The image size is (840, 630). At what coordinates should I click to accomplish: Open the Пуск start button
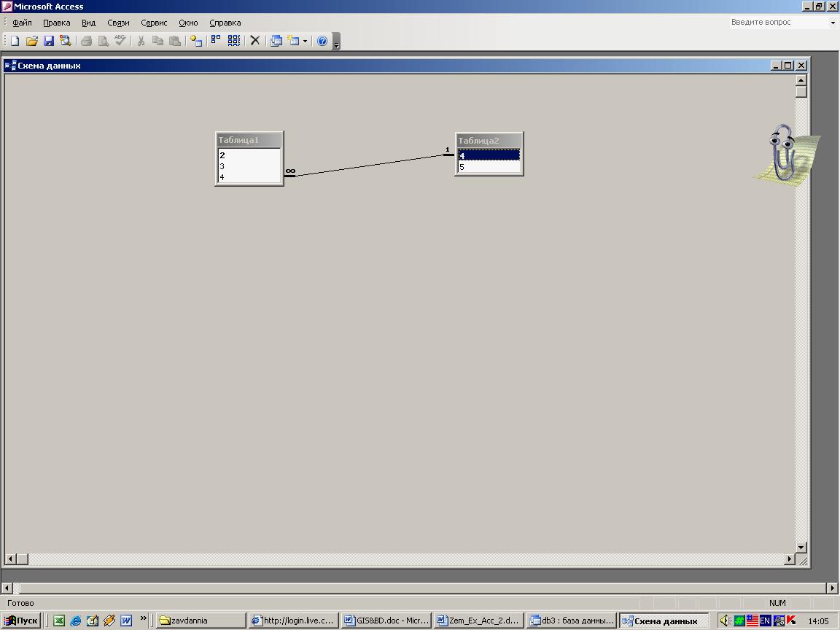(x=21, y=621)
